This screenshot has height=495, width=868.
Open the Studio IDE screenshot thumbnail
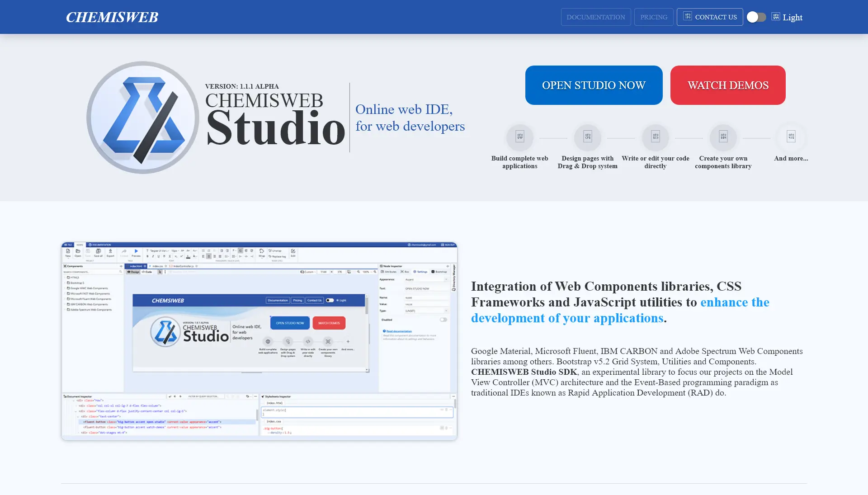pyautogui.click(x=259, y=341)
